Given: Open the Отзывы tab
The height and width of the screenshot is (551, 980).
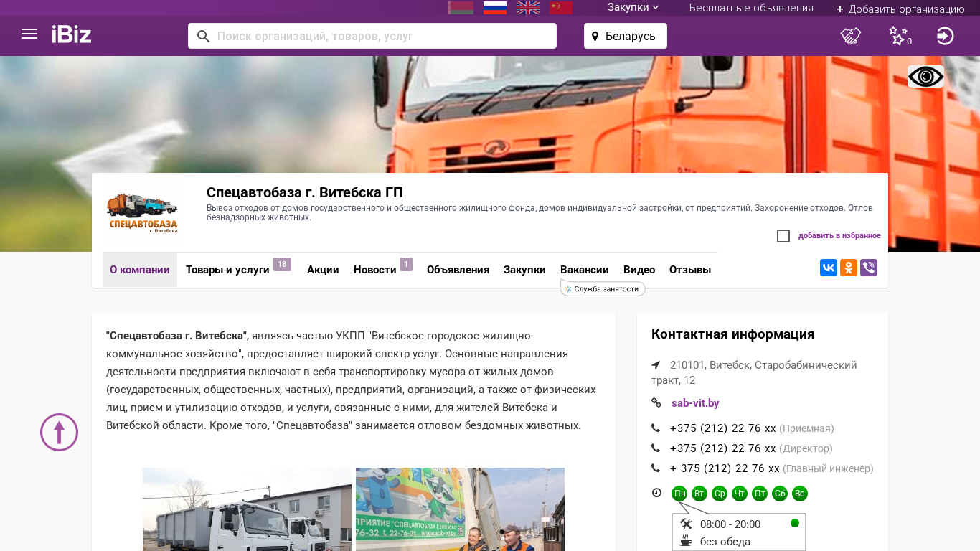Looking at the screenshot, I should (690, 270).
